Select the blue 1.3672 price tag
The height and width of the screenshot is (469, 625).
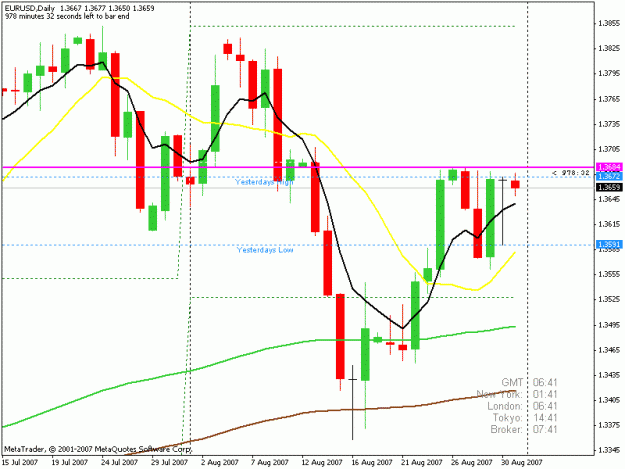(x=609, y=176)
